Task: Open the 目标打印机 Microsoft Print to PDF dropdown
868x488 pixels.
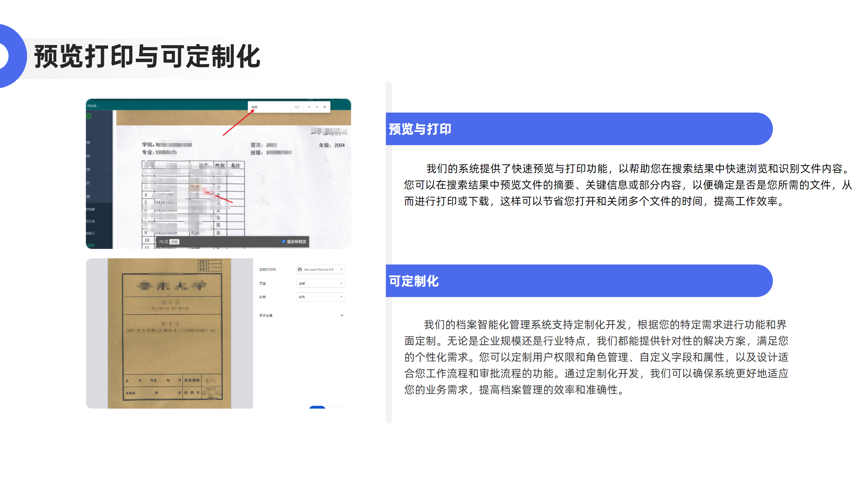Action: (320, 270)
